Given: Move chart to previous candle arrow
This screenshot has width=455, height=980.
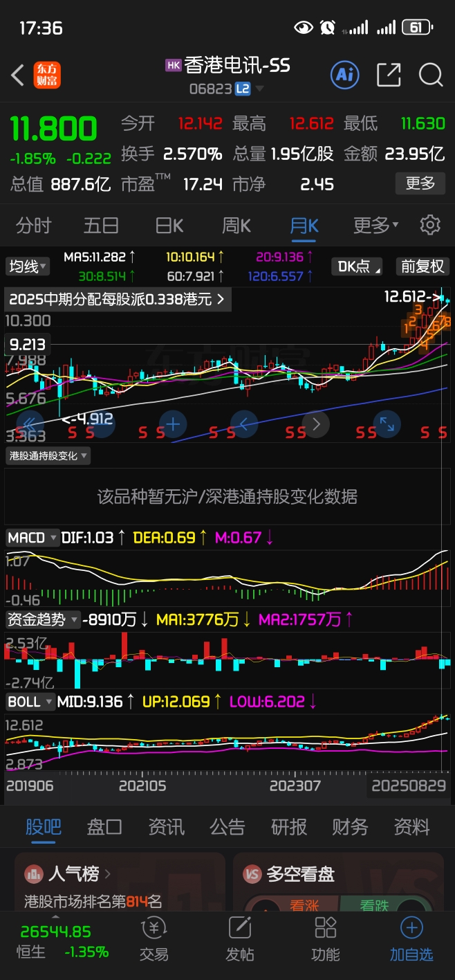Looking at the screenshot, I should (x=243, y=424).
